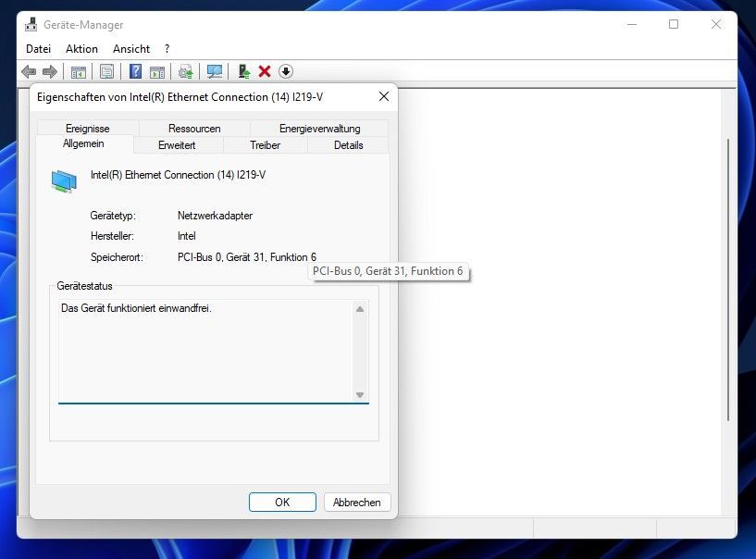The image size is (756, 559).
Task: Scan for hardware changes via the monitor icon
Action: click(x=215, y=72)
